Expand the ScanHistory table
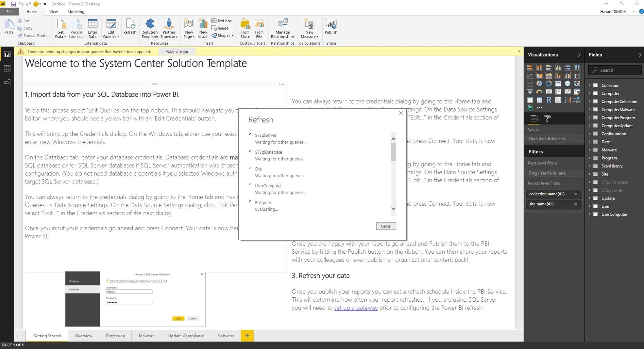The width and height of the screenshot is (644, 349). (590, 166)
